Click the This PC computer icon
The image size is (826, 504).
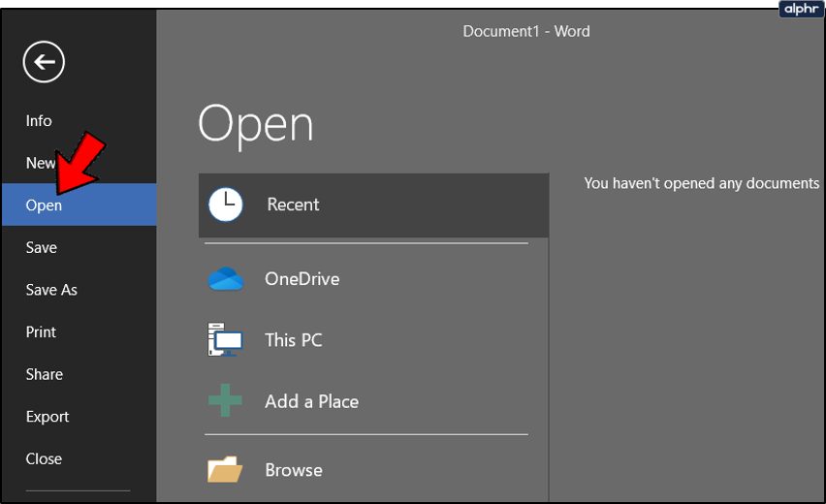[225, 339]
